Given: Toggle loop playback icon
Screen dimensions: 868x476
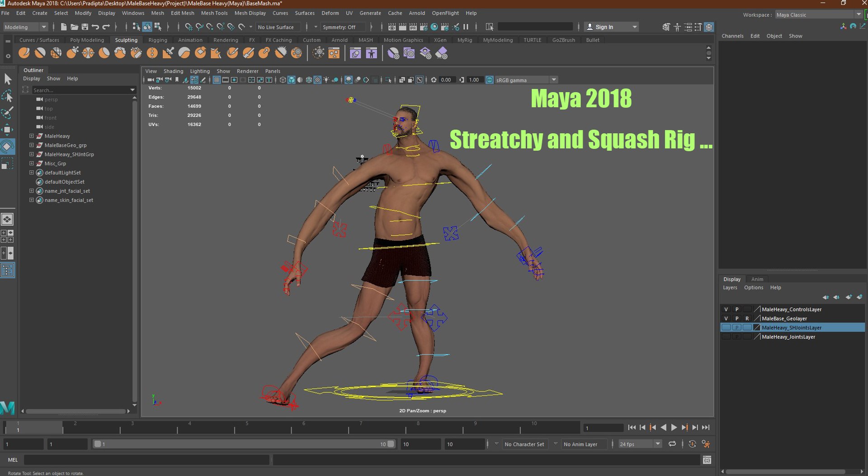Looking at the screenshot, I should tap(672, 444).
